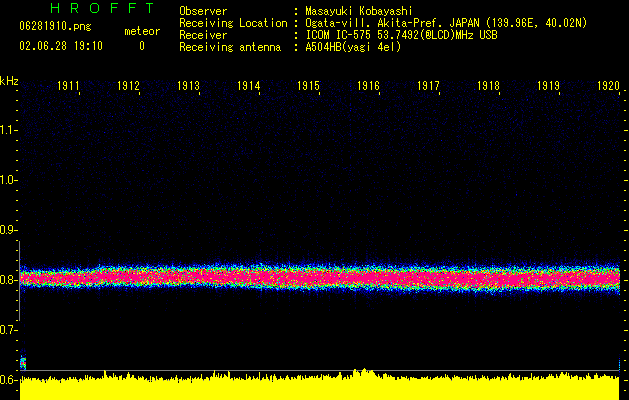Click the meteor count value 0
The width and height of the screenshot is (629, 400).
(x=141, y=46)
